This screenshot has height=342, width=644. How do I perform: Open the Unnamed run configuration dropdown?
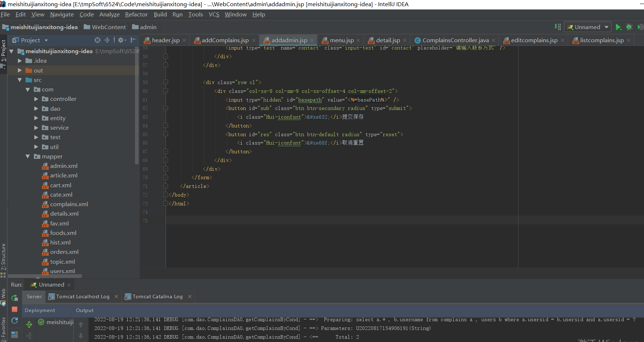(588, 27)
